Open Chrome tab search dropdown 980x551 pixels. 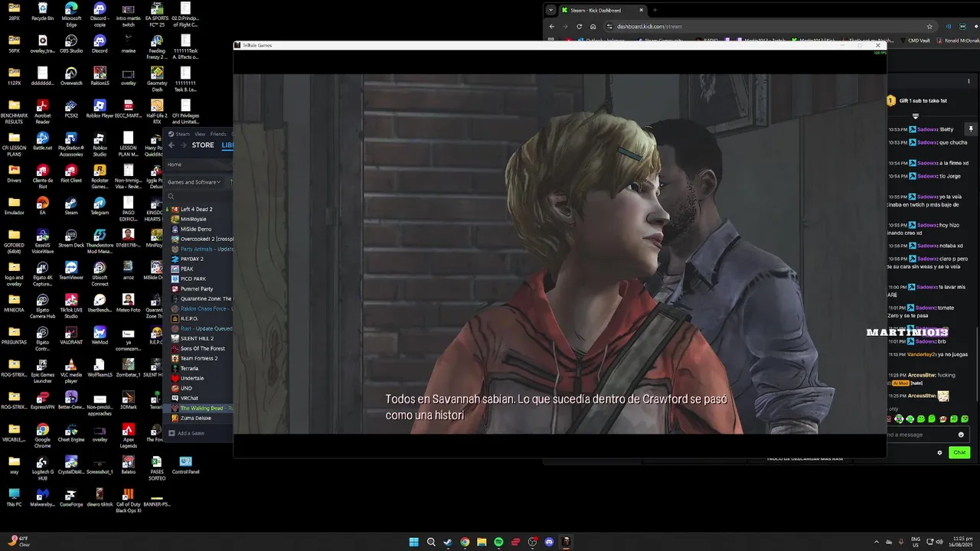tap(550, 10)
